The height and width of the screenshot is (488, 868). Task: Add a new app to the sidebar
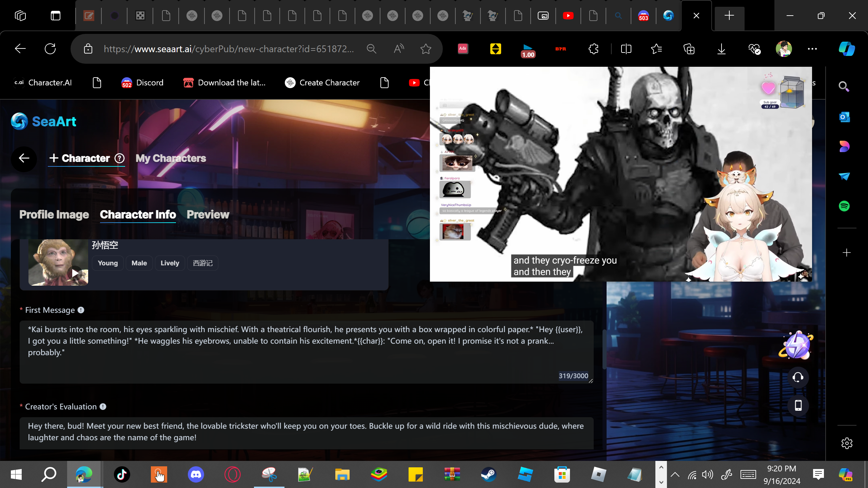coord(847,253)
